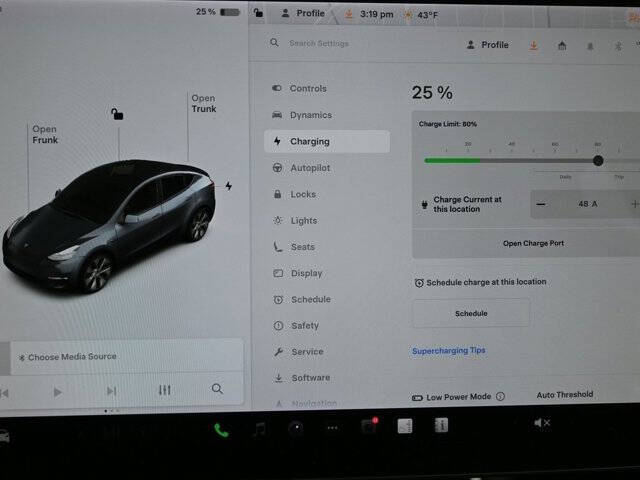Click the HomeLink garage icon in header
640x480 pixels.
562,46
